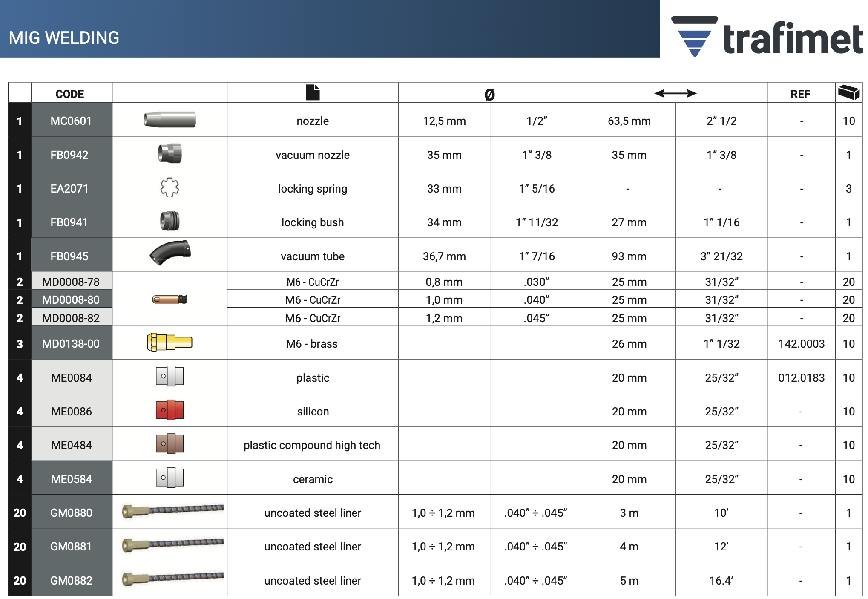
Task: Click the 16.4' length for GM0882
Action: [721, 581]
